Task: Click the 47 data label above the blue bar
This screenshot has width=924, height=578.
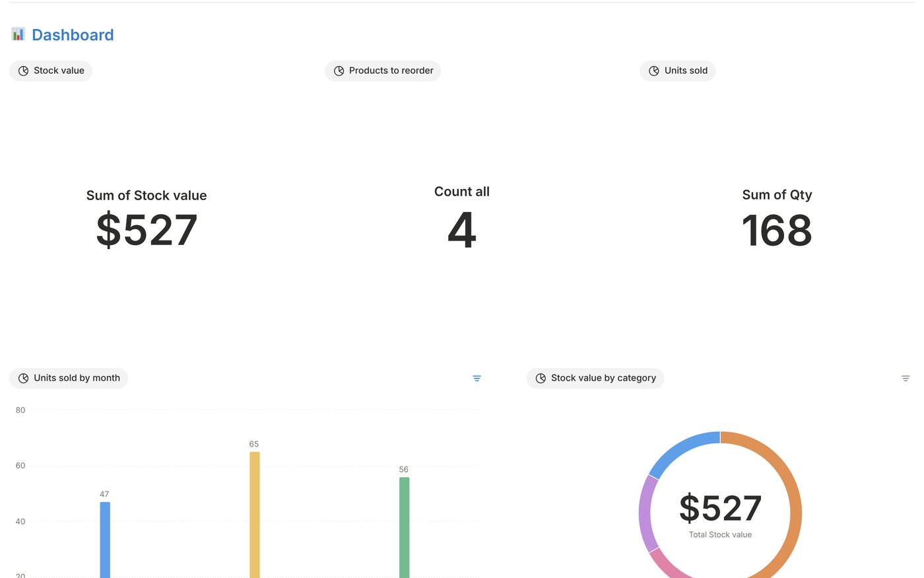Action: [x=104, y=494]
